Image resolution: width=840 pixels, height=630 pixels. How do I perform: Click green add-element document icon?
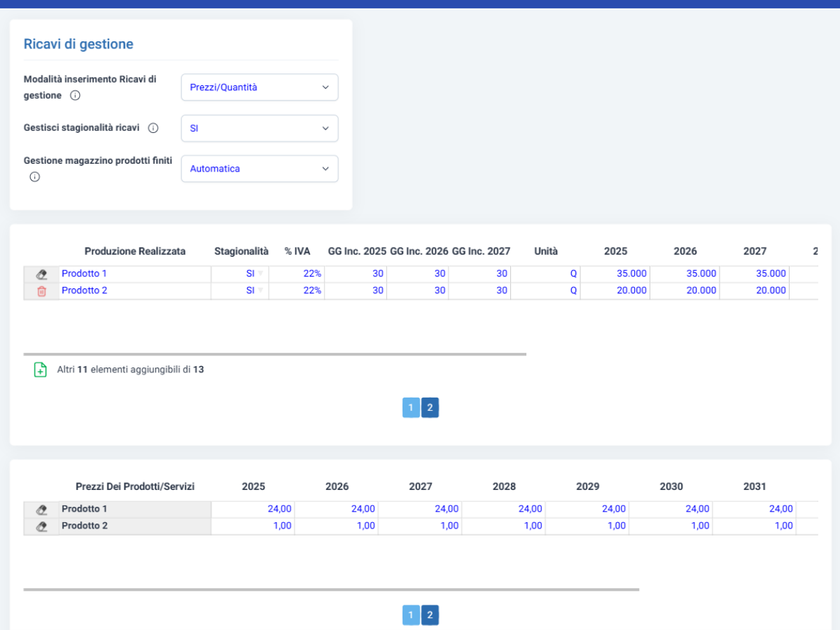click(x=41, y=370)
